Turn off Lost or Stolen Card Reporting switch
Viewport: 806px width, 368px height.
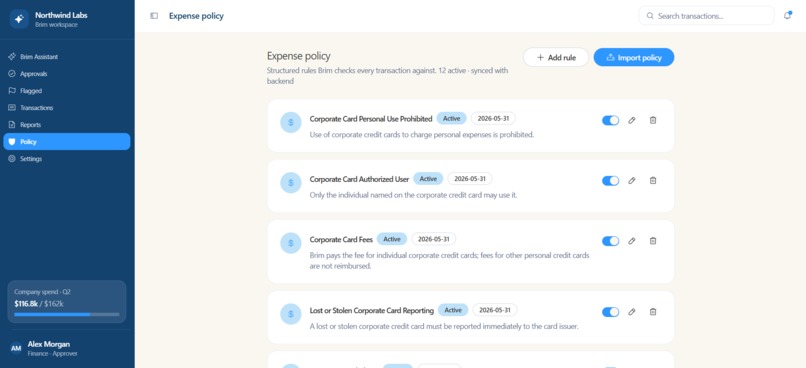pos(610,311)
